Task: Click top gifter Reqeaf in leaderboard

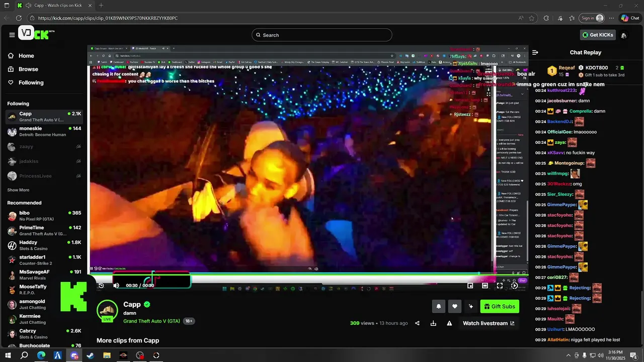Action: [567, 67]
